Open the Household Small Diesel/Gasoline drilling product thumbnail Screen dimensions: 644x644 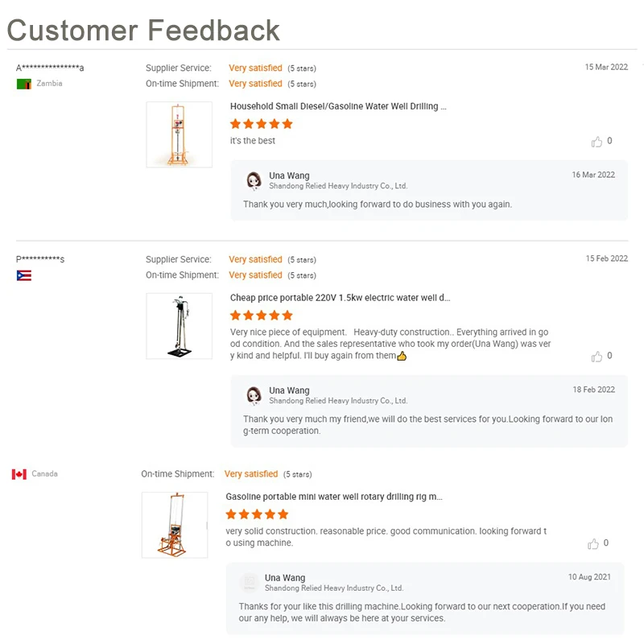[x=179, y=134]
